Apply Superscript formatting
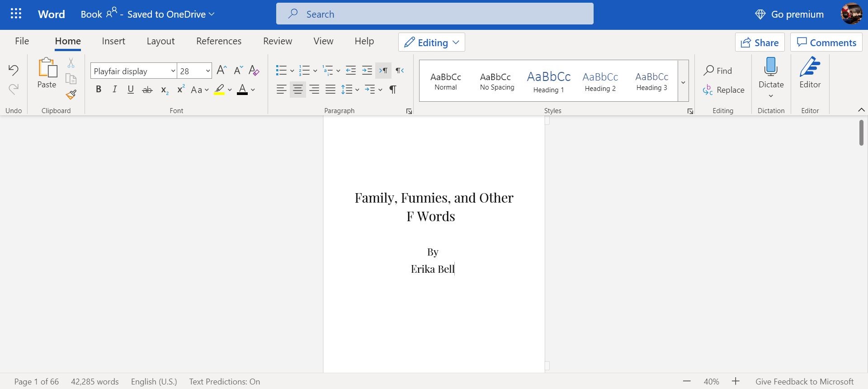 click(181, 90)
